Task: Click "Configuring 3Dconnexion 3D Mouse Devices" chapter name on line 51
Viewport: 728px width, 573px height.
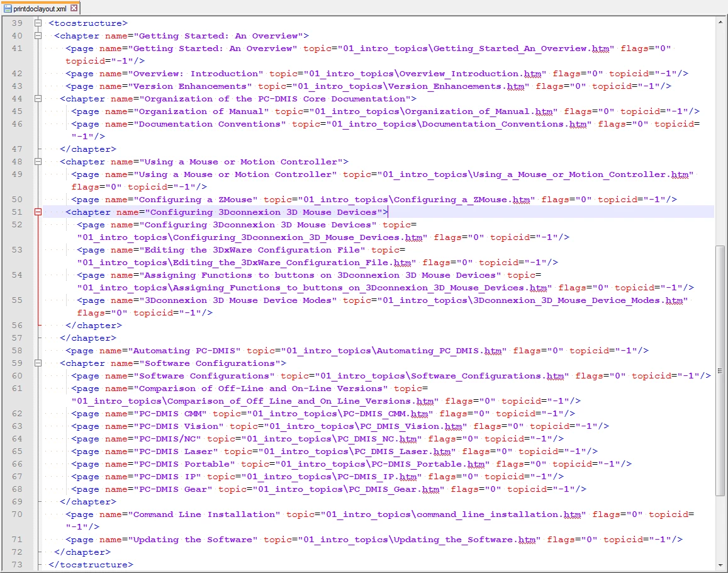Action: tap(263, 212)
